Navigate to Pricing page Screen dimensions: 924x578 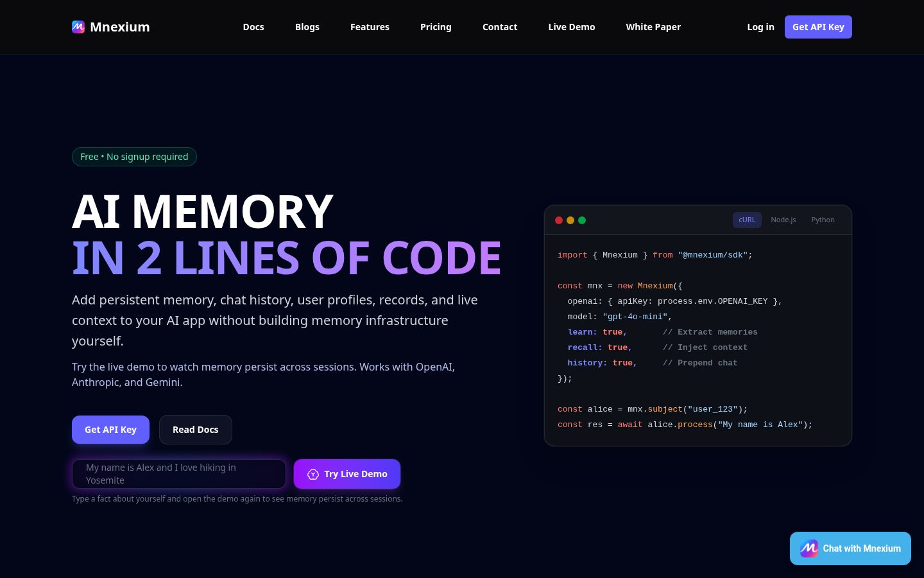coord(436,27)
